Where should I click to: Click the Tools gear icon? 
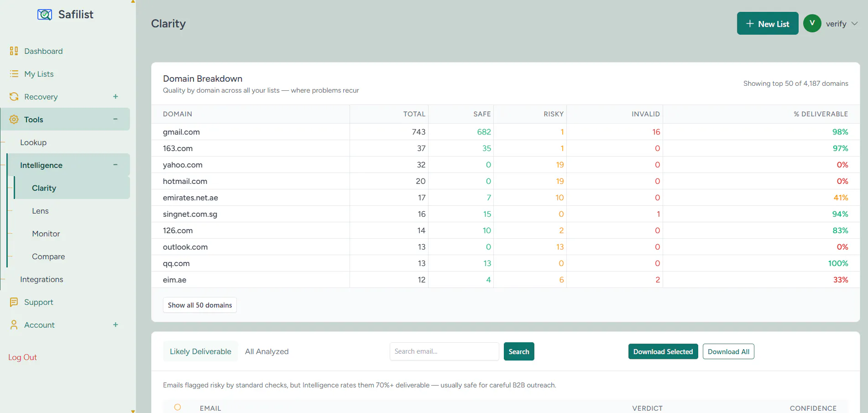14,120
